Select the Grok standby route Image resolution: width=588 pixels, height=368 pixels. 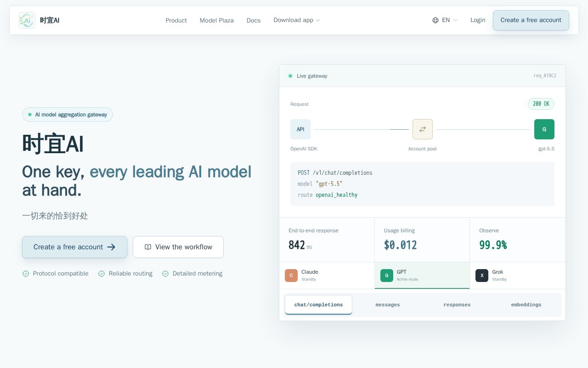[x=518, y=276]
